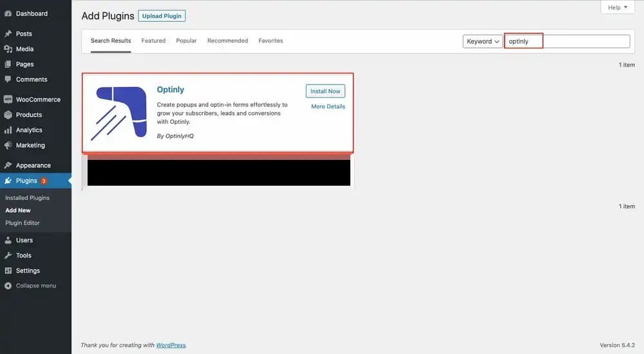Click the Collapse menu arrow icon

click(x=8, y=286)
